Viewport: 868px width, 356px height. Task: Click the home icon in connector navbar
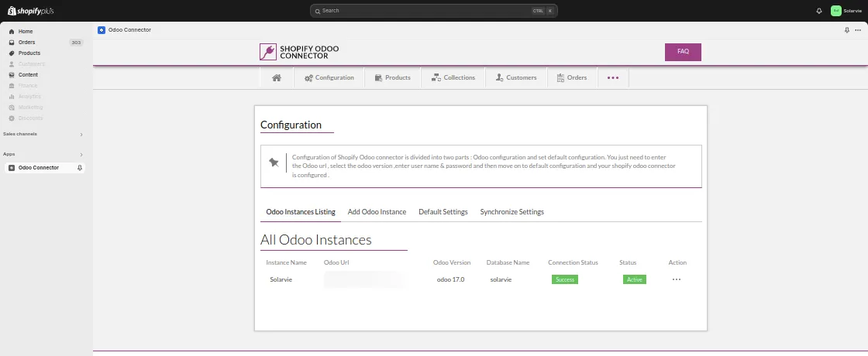pyautogui.click(x=276, y=77)
